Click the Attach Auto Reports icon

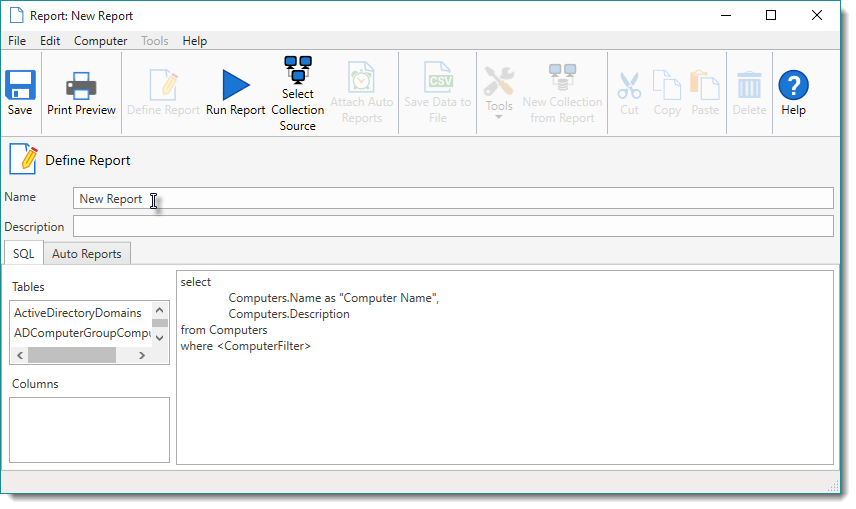click(361, 78)
